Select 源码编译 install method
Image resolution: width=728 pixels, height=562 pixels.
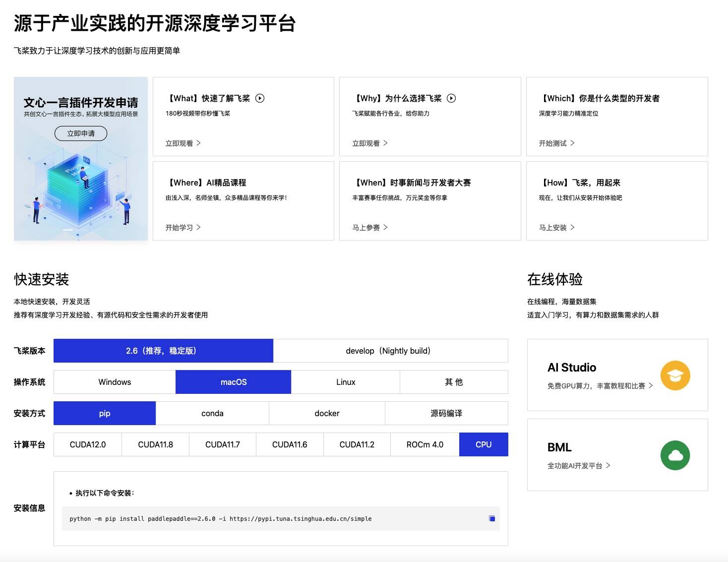[x=446, y=413]
